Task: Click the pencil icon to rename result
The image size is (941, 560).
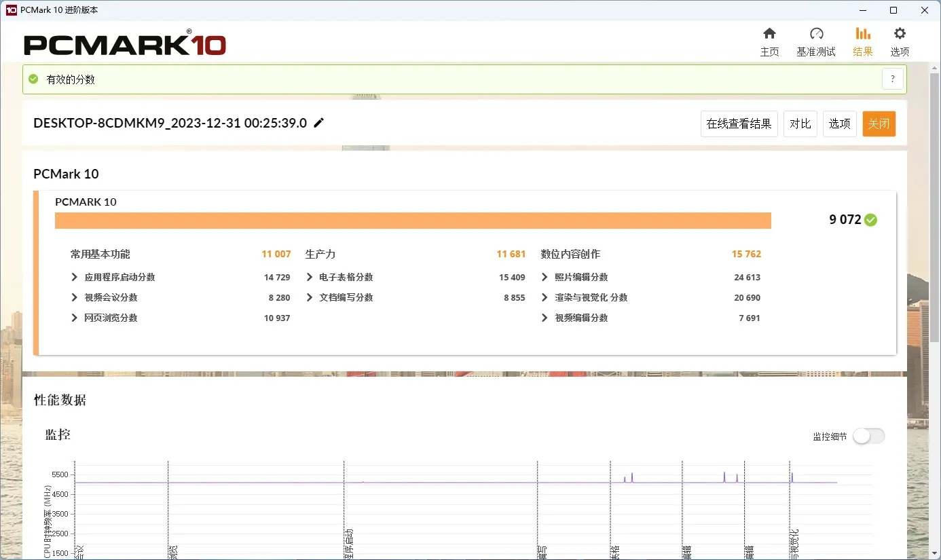Action: tap(319, 123)
